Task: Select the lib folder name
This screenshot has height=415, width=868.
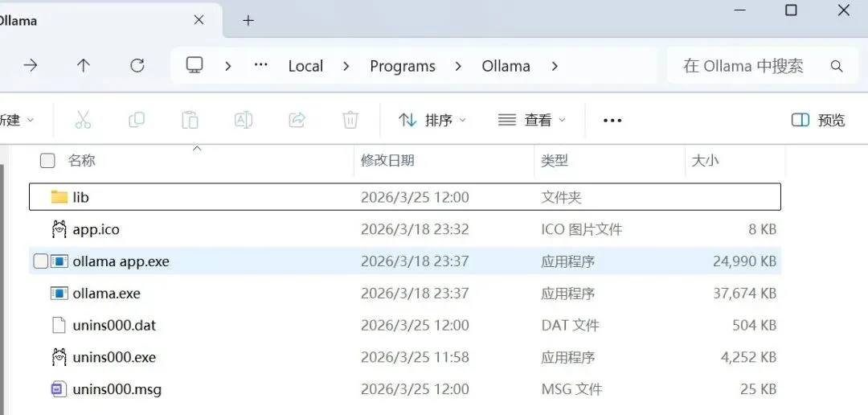Action: 81,197
